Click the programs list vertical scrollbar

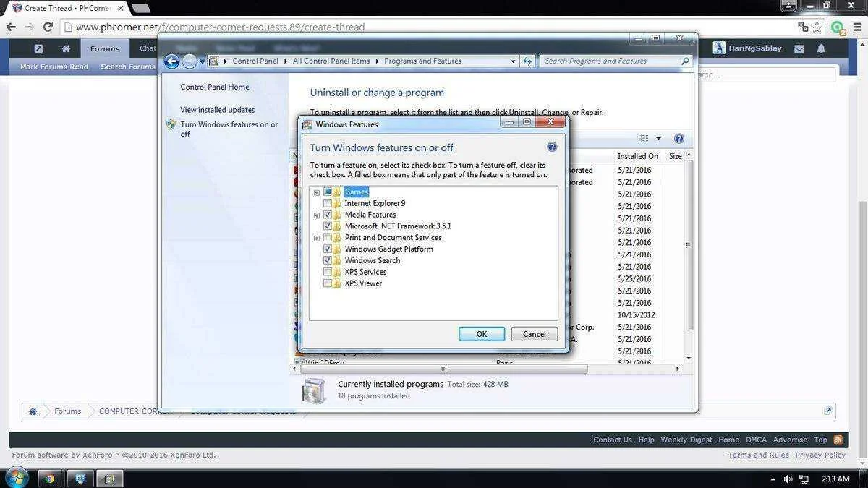(x=689, y=245)
